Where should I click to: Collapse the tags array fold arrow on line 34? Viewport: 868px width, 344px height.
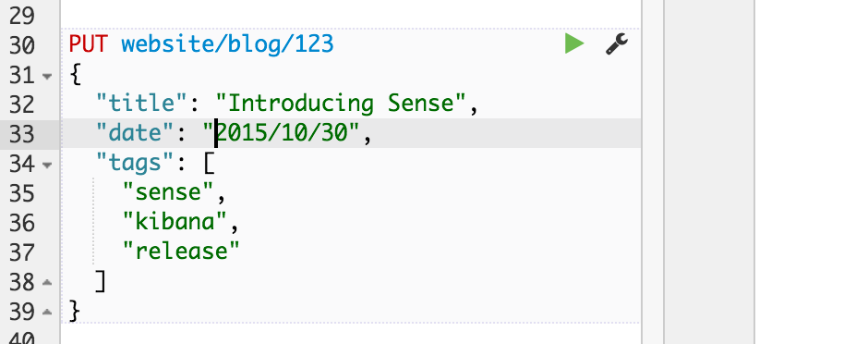coord(47,165)
